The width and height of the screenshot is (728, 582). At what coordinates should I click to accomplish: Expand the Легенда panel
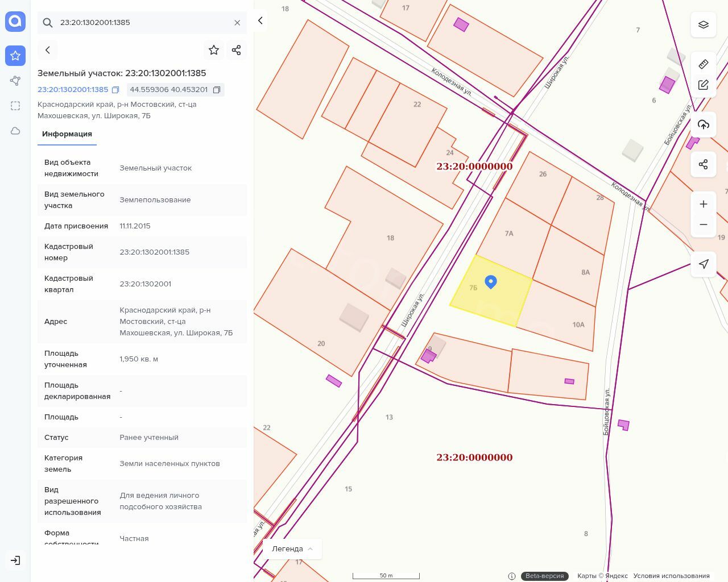(292, 549)
